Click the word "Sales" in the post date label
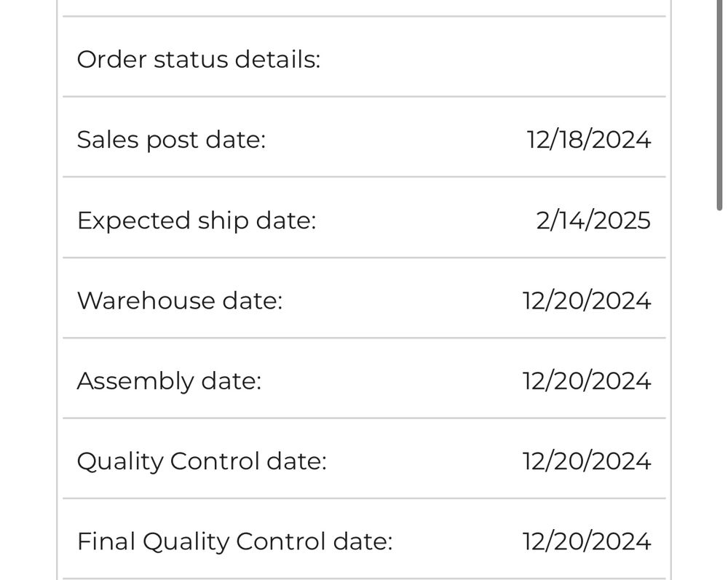 coord(107,139)
